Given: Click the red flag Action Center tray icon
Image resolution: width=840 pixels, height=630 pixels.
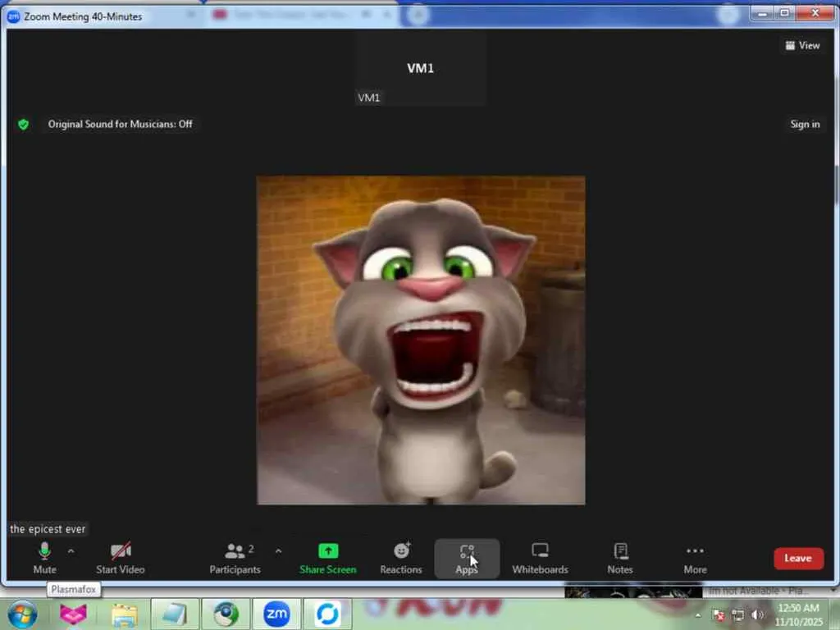Looking at the screenshot, I should [719, 615].
